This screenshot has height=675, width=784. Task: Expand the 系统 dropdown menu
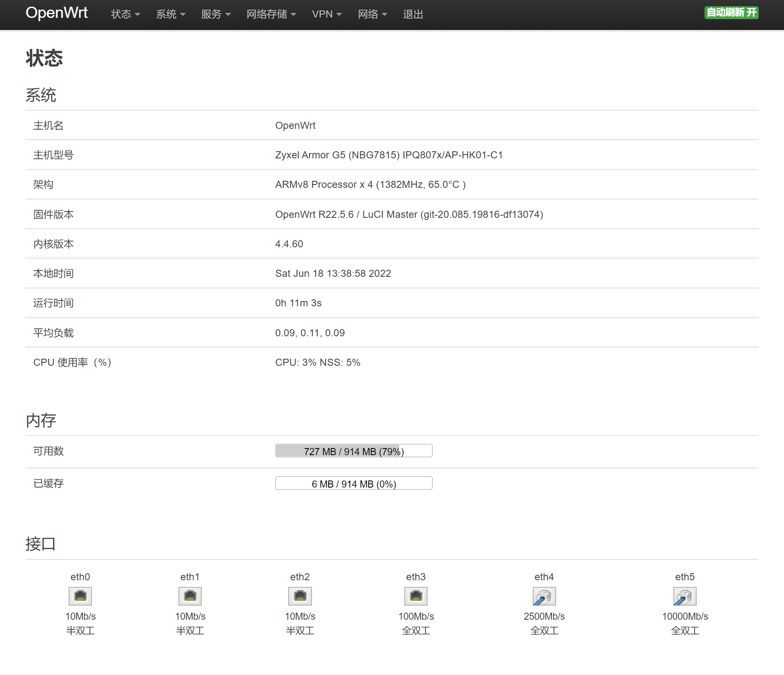coord(171,14)
